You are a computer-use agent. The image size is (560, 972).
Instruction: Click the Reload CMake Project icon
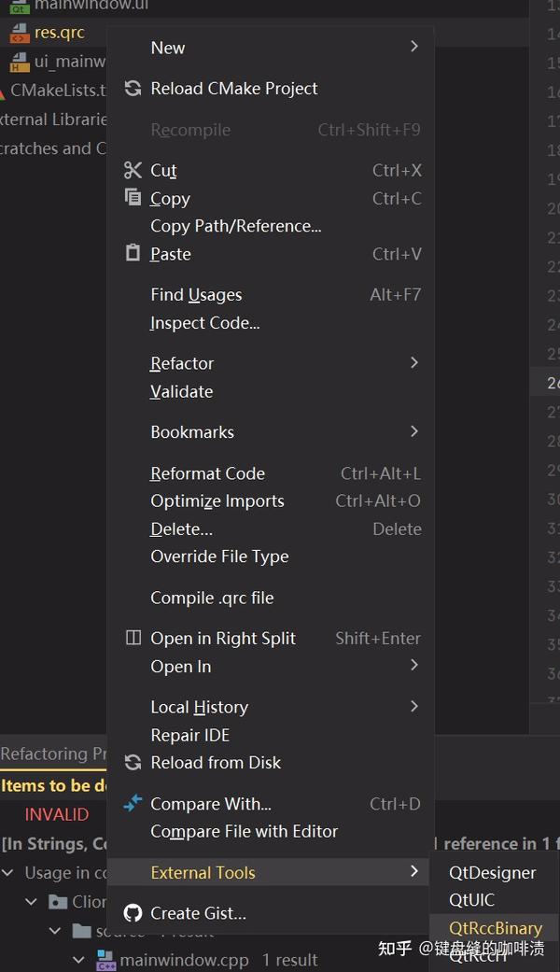[x=133, y=89]
